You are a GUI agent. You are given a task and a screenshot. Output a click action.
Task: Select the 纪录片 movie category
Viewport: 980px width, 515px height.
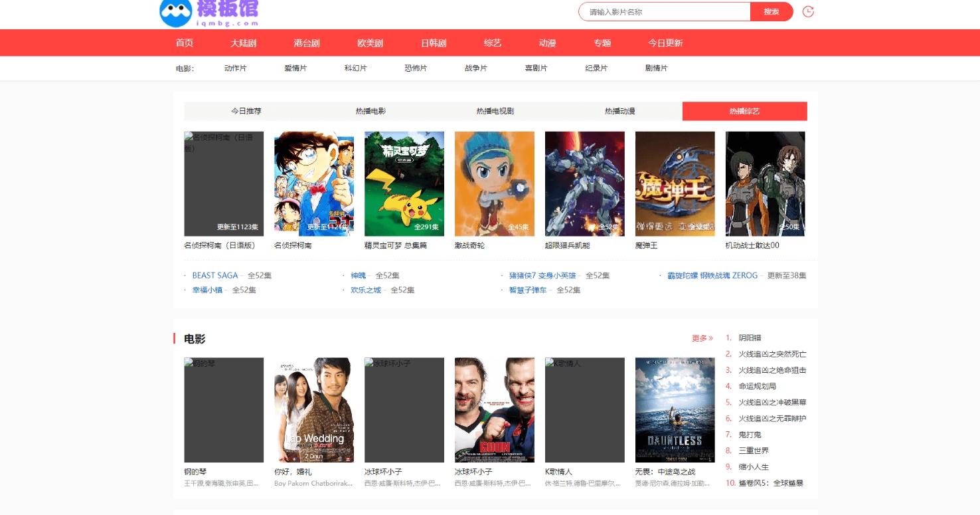(596, 68)
